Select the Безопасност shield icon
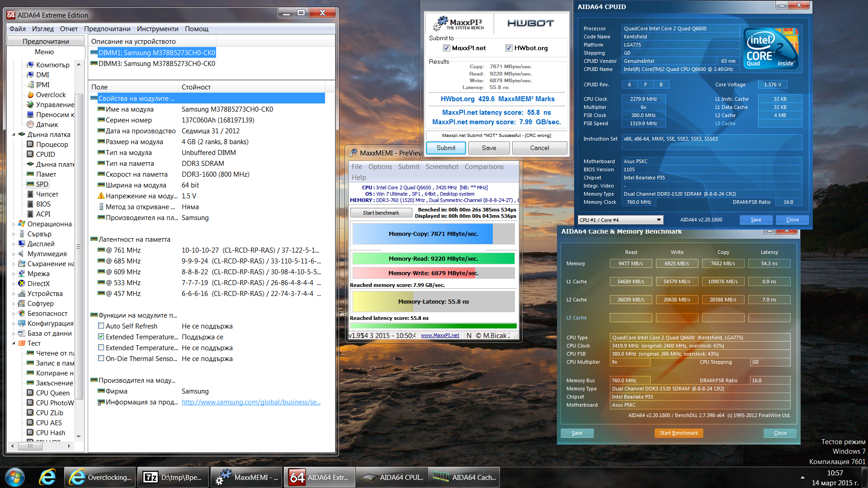Image resolution: width=868 pixels, height=488 pixels. coord(22,314)
